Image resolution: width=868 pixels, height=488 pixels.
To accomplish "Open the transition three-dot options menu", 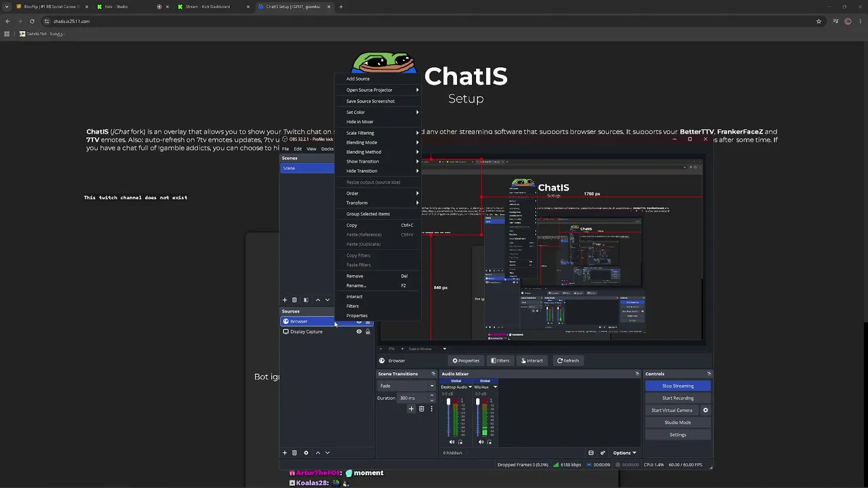I will pyautogui.click(x=431, y=409).
